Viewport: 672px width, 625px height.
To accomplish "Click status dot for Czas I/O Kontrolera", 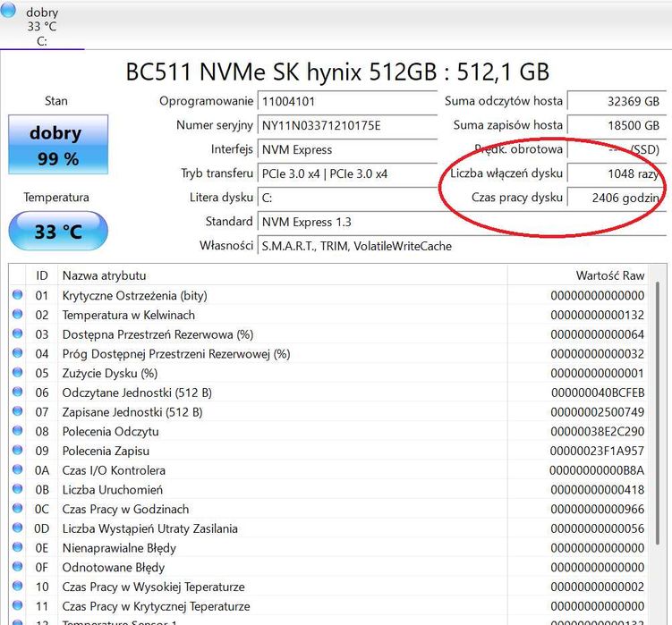I will click(x=18, y=469).
